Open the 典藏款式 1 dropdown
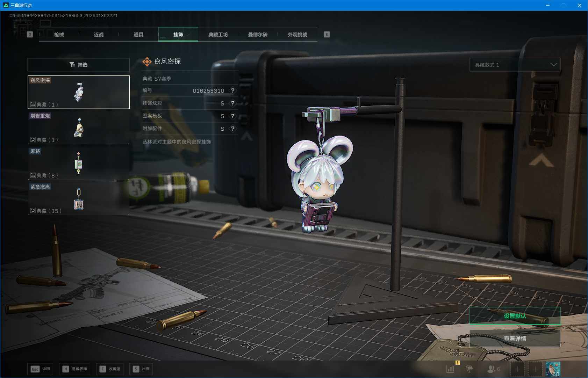 tap(515, 65)
